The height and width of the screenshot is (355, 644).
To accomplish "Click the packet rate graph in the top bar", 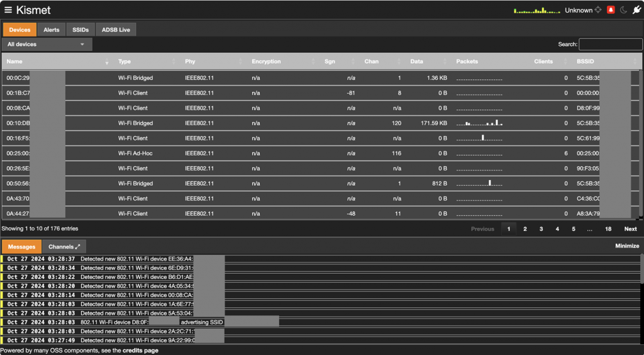I will [537, 10].
